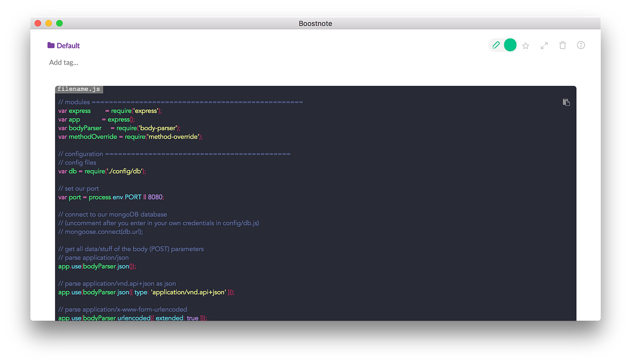
Task: Click the '// parse application/vnd.api+json' comment
Action: [117, 284]
